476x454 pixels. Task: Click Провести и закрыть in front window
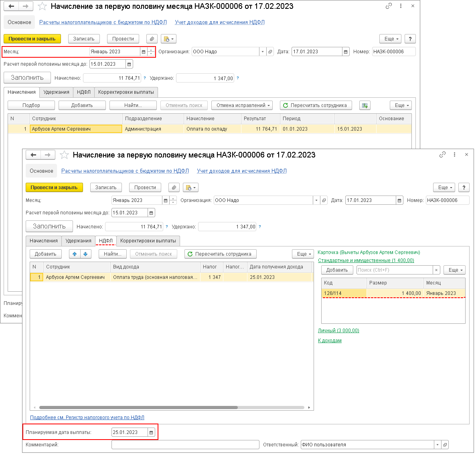54,188
